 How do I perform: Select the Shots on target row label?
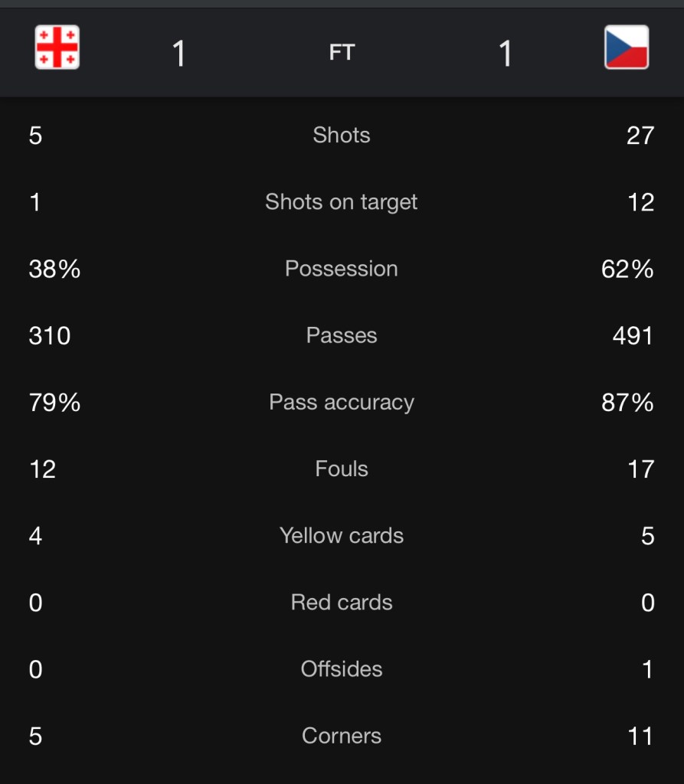pyautogui.click(x=342, y=202)
